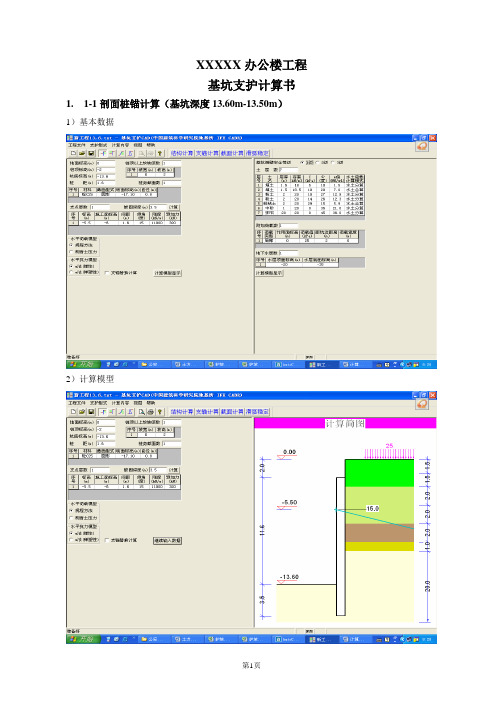Viewport: 496px width, 702px height.
Task: Click greyed print icon in upper window toolbar
Action: tap(150, 153)
